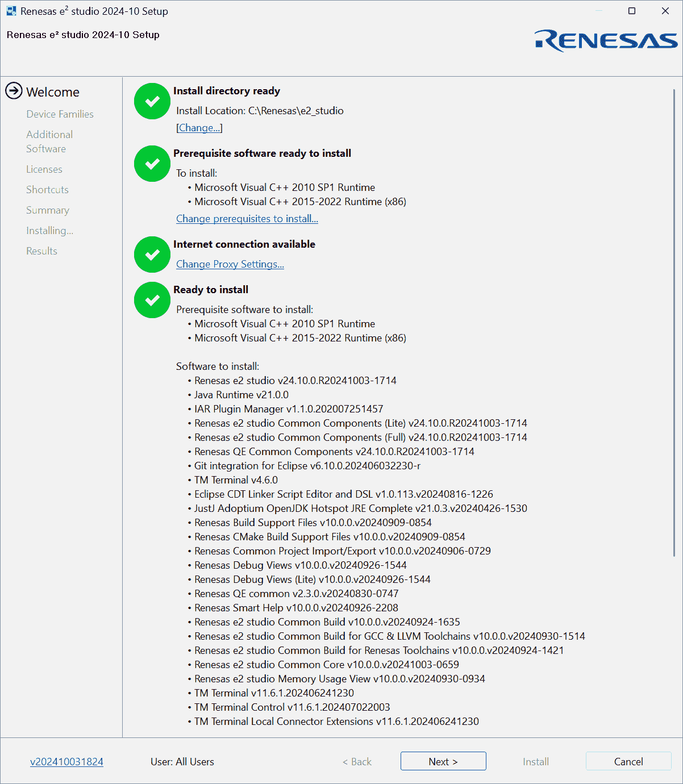The height and width of the screenshot is (784, 683).
Task: Click the Ready to install checkmark icon
Action: click(152, 300)
